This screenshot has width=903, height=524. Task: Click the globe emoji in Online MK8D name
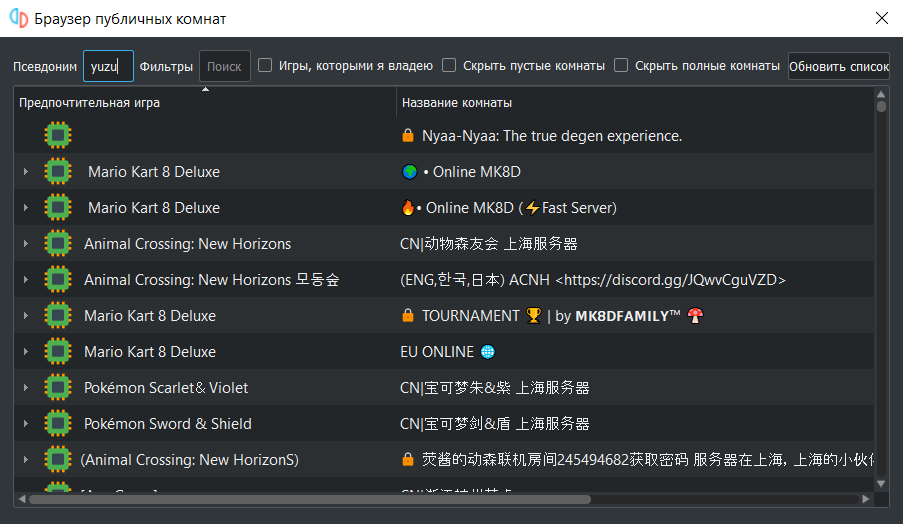(x=409, y=172)
